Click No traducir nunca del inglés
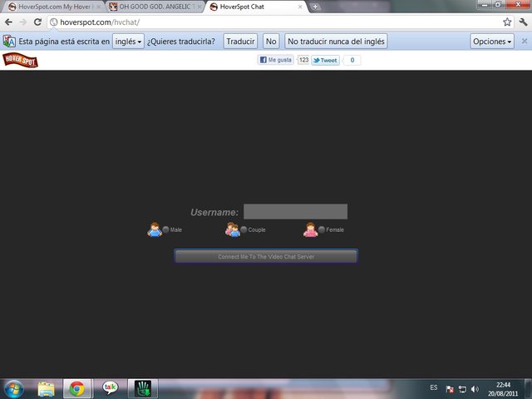The width and height of the screenshot is (532, 399). (336, 42)
